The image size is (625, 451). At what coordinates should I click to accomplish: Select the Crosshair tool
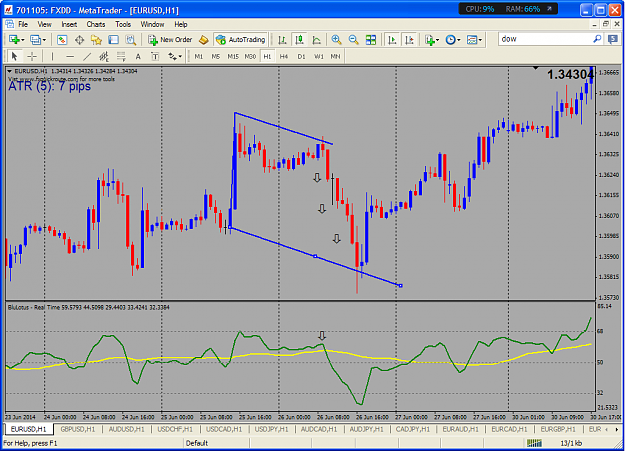click(x=32, y=56)
